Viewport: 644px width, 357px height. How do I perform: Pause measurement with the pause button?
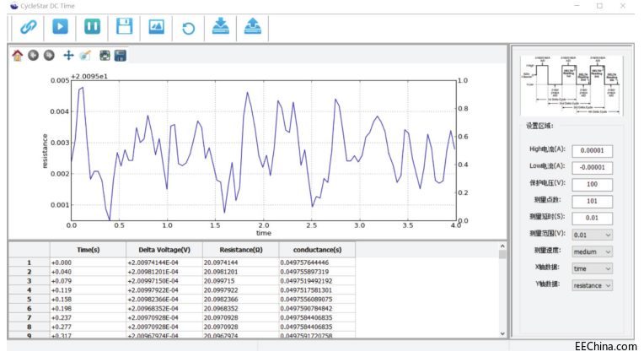(x=92, y=27)
